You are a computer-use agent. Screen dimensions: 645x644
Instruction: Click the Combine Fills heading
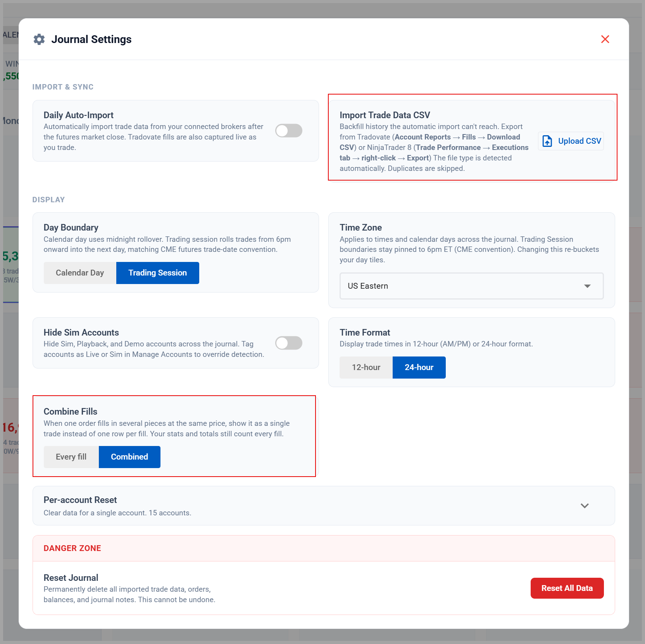(x=70, y=412)
